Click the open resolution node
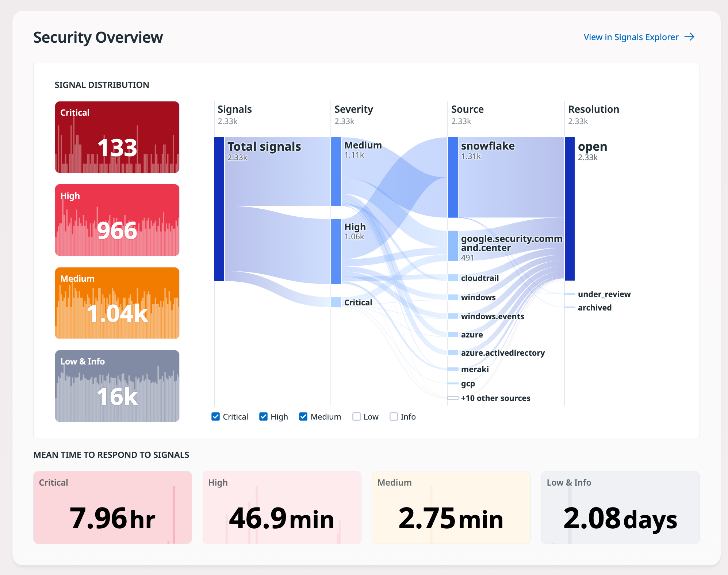728x575 pixels. (570, 209)
